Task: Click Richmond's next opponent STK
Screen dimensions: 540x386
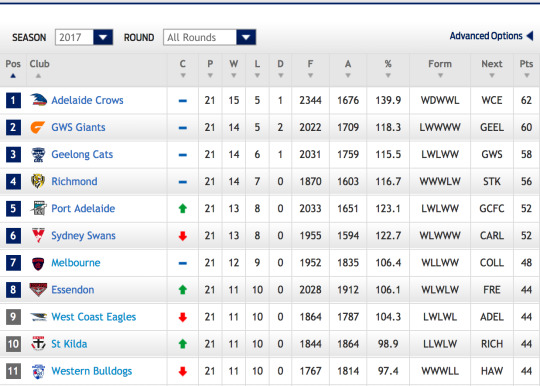Action: tap(492, 181)
